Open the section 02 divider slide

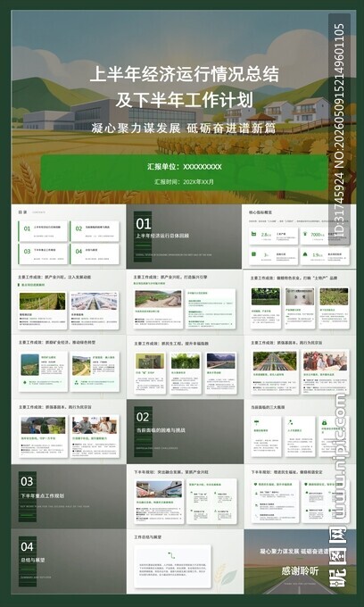[185, 432]
